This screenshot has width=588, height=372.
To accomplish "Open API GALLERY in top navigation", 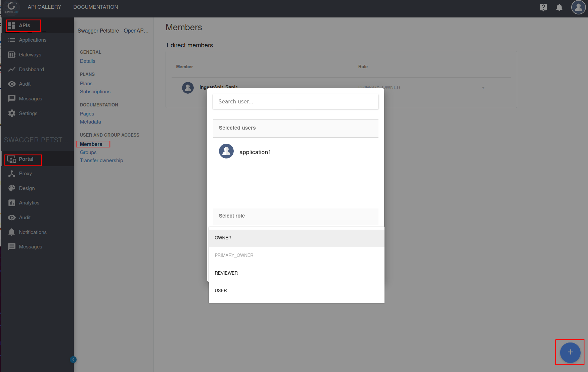I will click(45, 7).
